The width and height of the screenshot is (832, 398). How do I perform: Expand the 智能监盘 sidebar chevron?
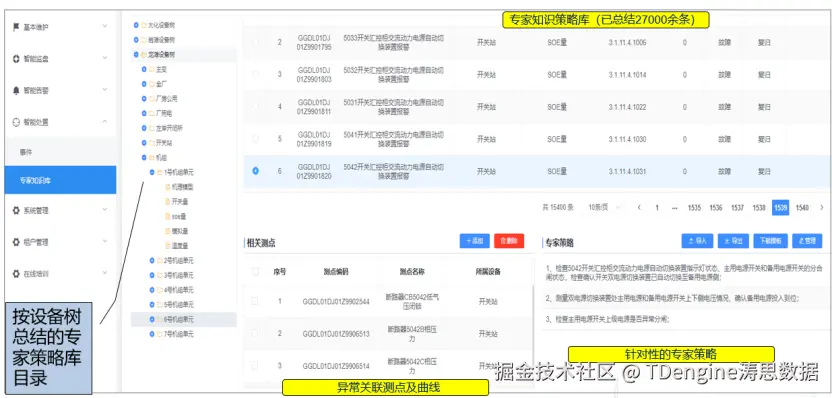(x=105, y=57)
